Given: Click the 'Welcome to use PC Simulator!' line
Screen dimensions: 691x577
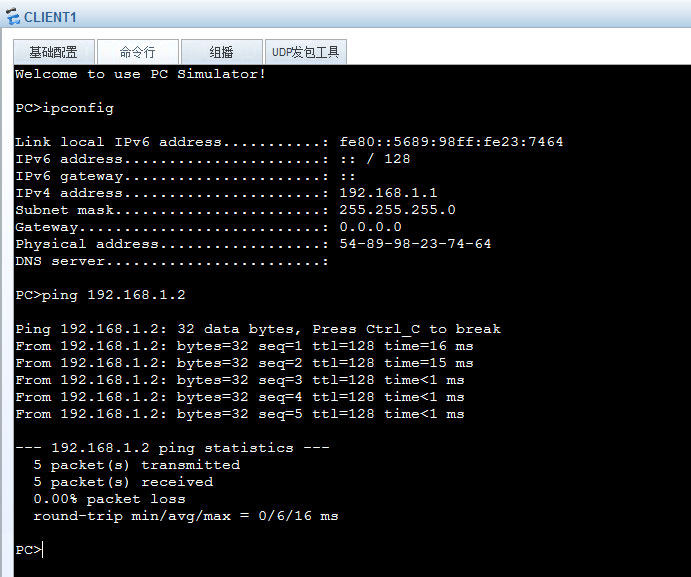Looking at the screenshot, I should (x=141, y=74).
